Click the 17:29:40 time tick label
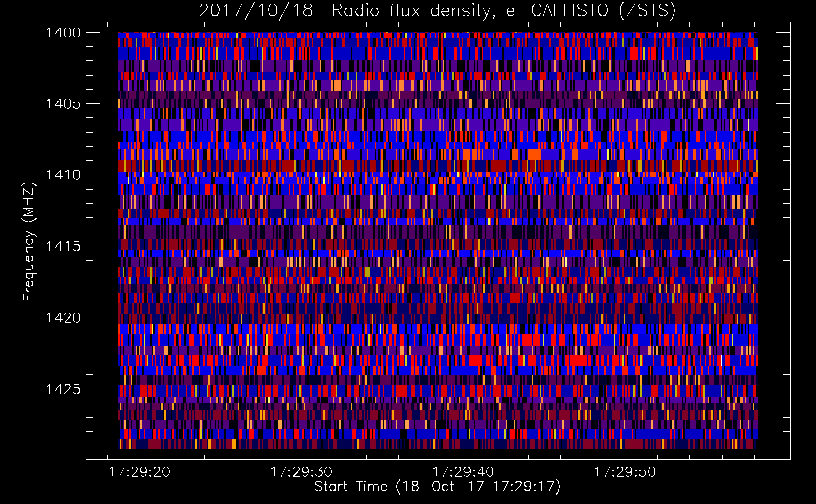This screenshot has width=816, height=504. tap(463, 472)
